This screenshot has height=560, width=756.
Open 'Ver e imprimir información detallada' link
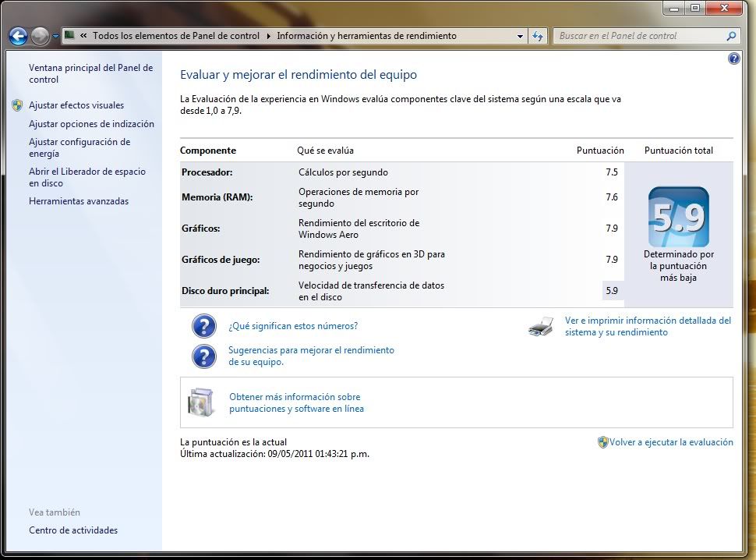[x=648, y=327]
